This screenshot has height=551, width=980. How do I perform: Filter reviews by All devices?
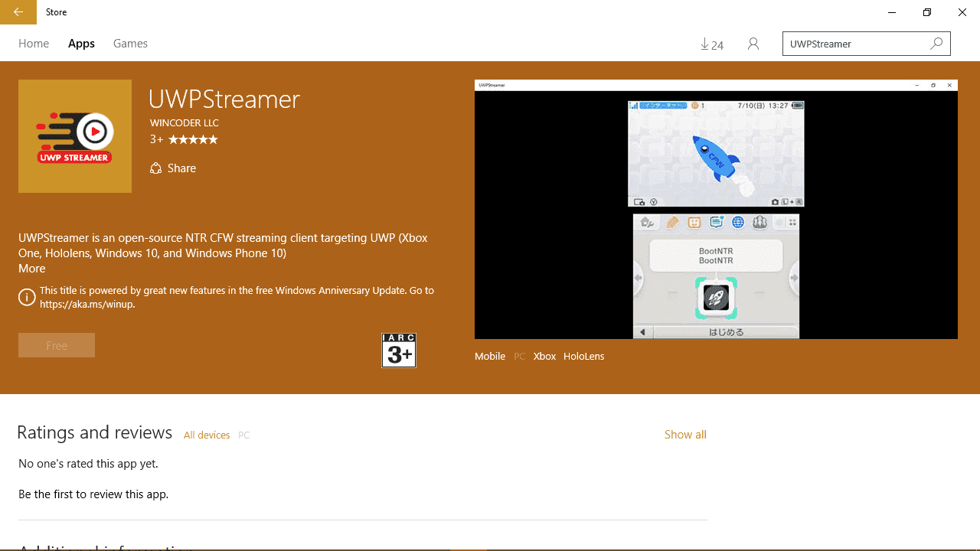(x=207, y=435)
